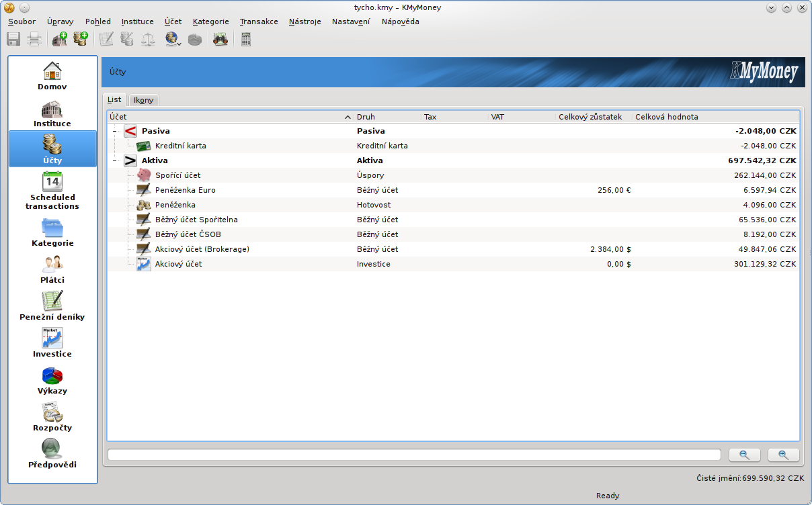Open Peněžní deníky ledgers view
The height and width of the screenshot is (505, 812).
[52, 306]
